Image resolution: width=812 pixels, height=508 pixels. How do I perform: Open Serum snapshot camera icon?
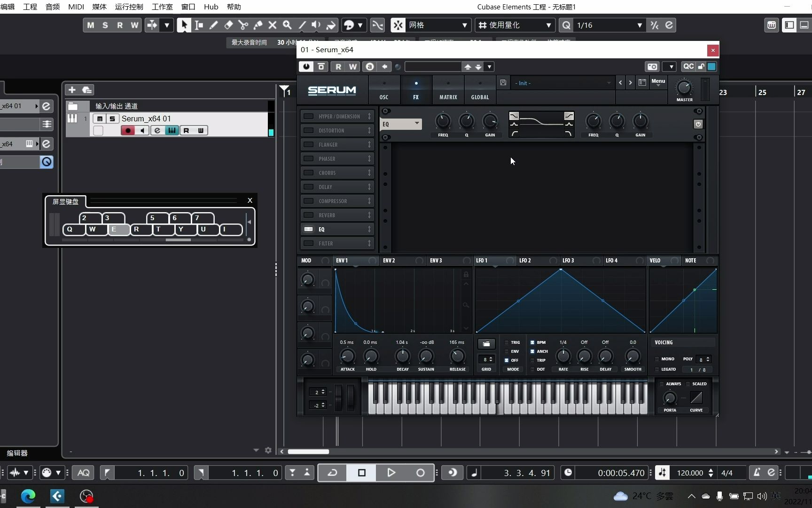click(652, 67)
